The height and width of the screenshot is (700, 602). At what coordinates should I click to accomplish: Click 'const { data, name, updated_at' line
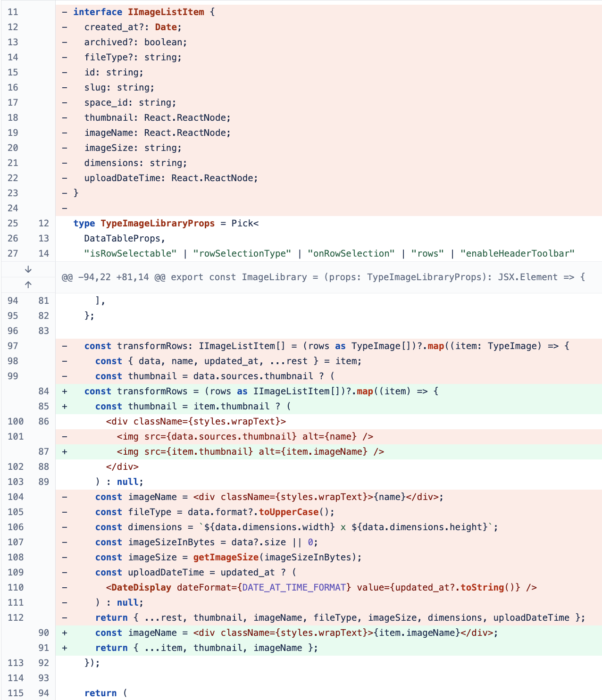click(329, 361)
